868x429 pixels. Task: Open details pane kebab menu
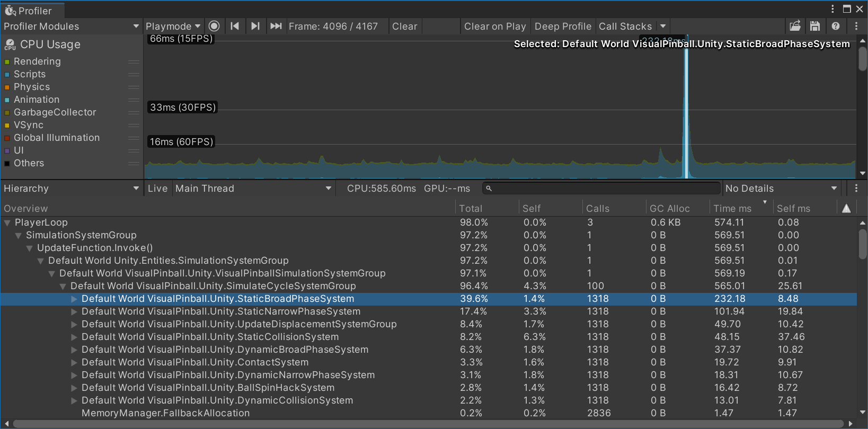tap(856, 188)
